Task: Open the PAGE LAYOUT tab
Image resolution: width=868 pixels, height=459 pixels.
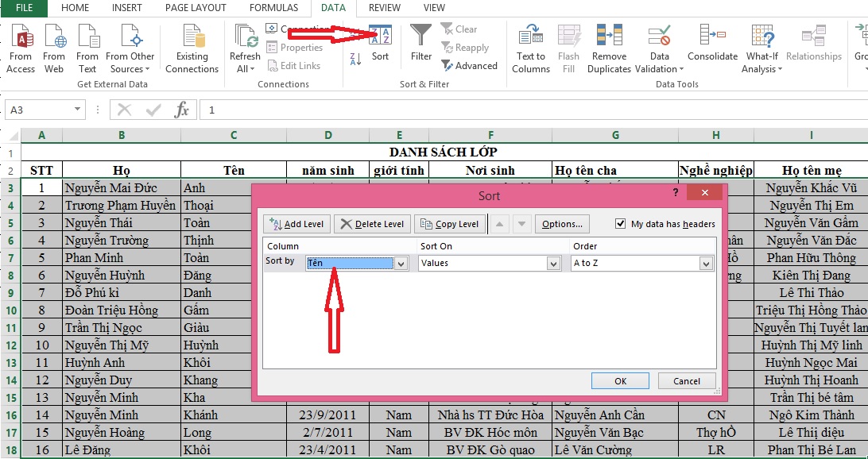Action: (196, 8)
